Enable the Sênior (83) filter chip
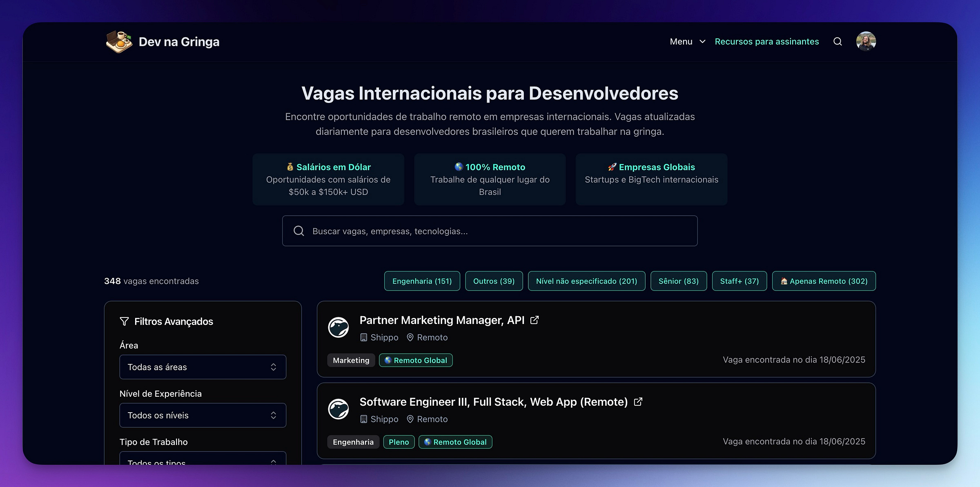The height and width of the screenshot is (487, 980). click(x=679, y=281)
